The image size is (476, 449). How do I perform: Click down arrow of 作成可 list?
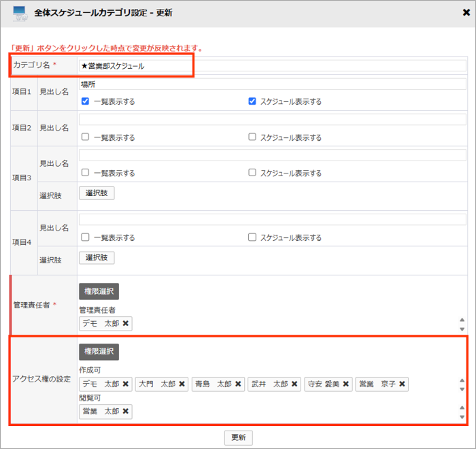tap(462, 389)
